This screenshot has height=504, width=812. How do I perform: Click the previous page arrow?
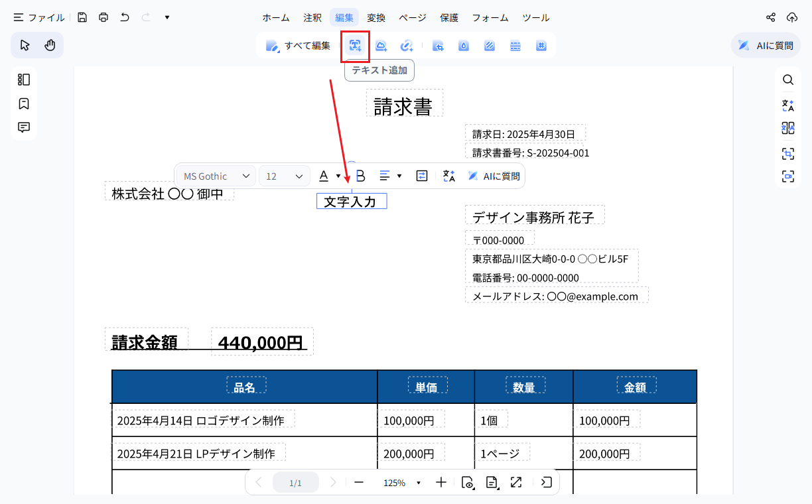tap(259, 482)
